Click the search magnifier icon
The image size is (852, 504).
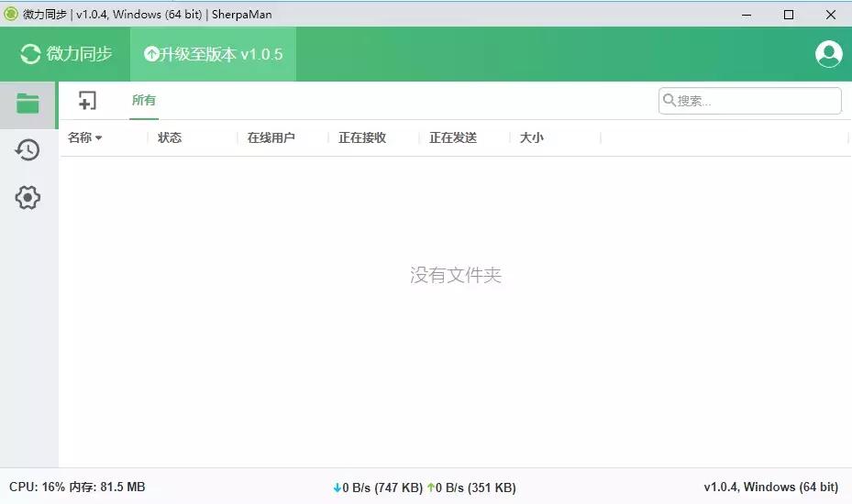669,100
